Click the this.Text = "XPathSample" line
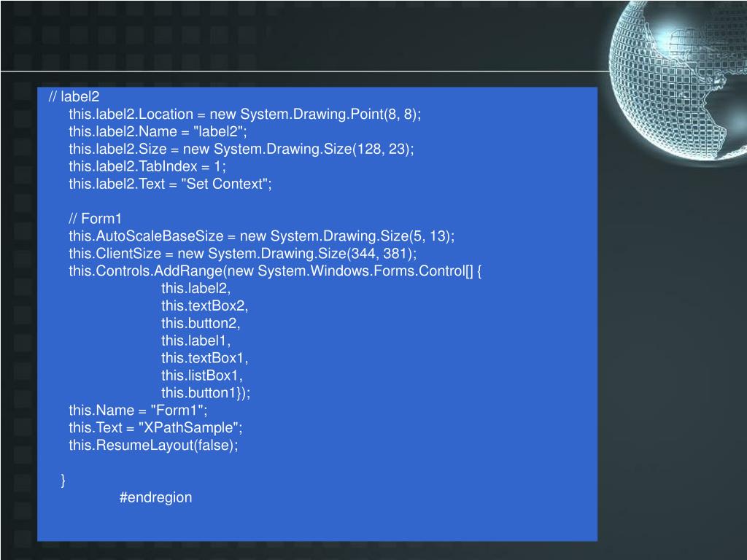 coord(155,427)
